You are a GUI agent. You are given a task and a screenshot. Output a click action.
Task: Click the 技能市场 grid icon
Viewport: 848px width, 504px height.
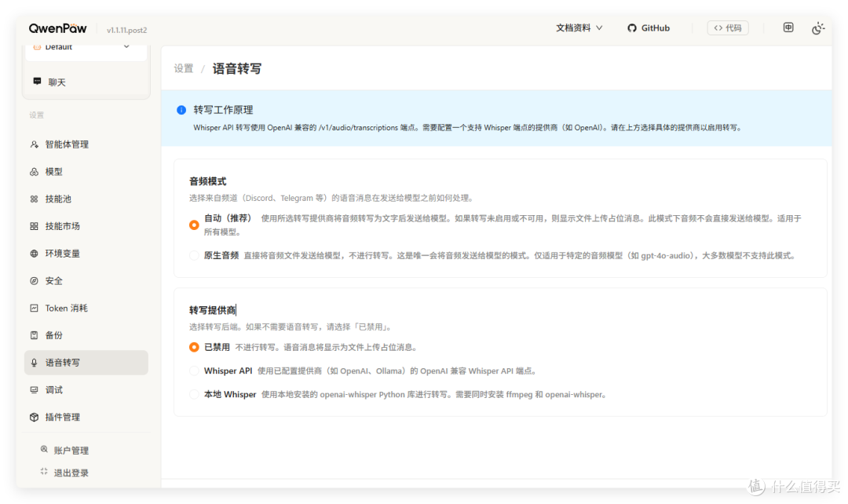tap(34, 226)
